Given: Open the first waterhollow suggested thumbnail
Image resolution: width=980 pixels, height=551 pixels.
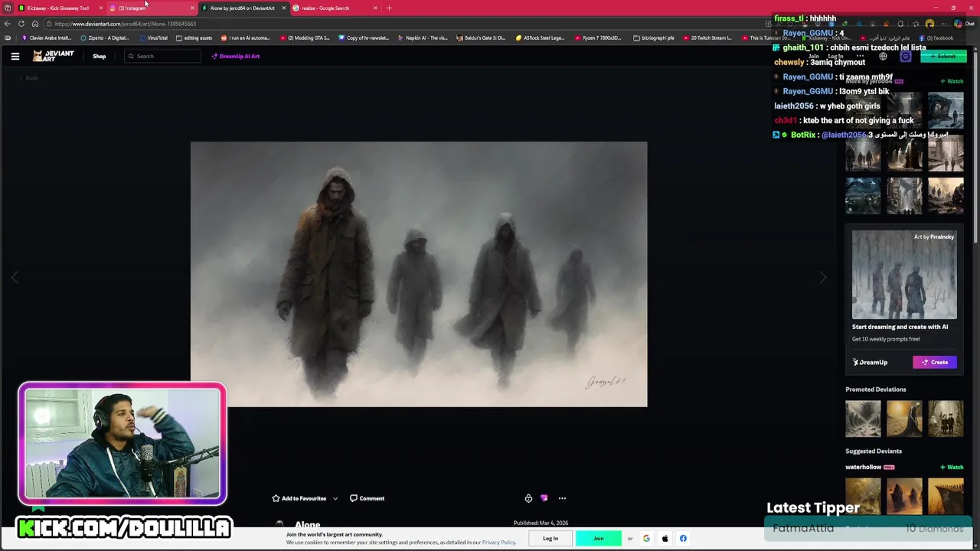Looking at the screenshot, I should click(863, 496).
